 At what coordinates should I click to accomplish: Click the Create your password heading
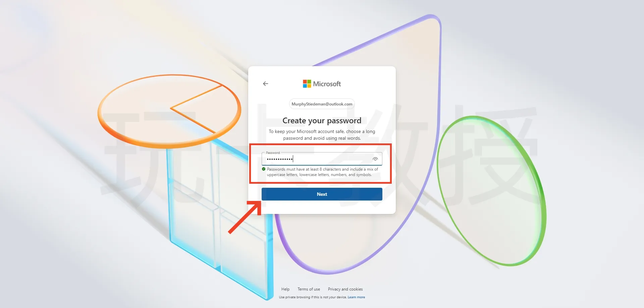click(322, 121)
